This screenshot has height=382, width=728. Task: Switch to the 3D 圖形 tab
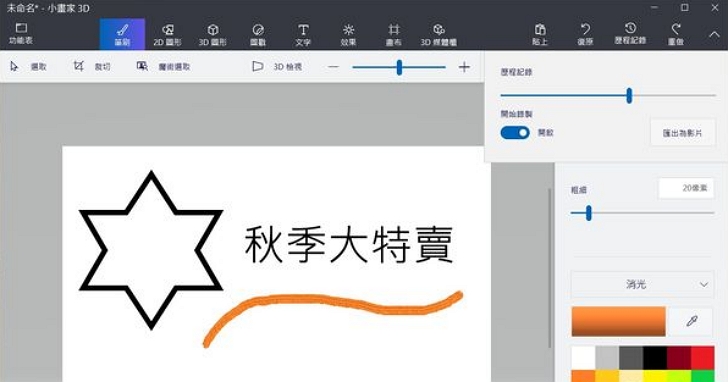(213, 34)
